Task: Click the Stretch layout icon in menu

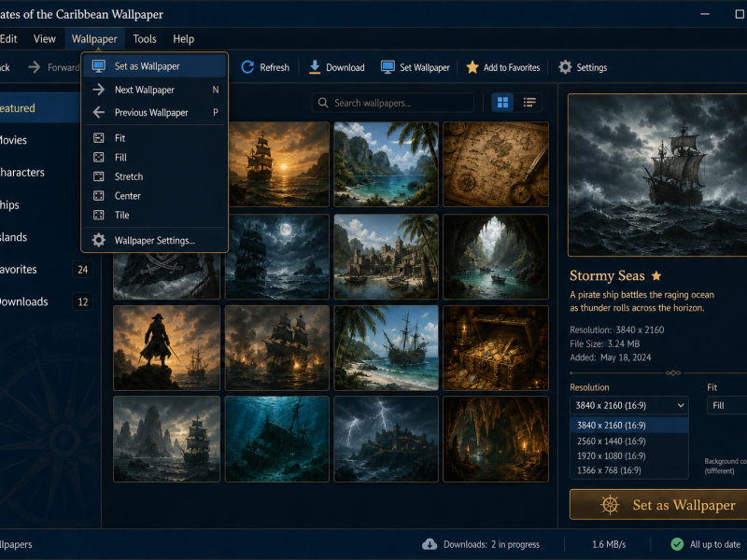Action: coord(99,176)
